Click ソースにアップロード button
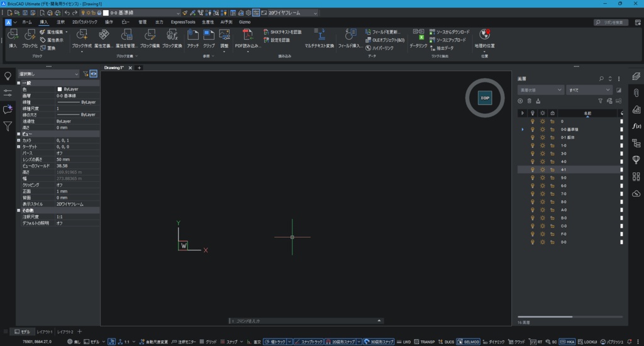Viewport: 644px width, 346px height. point(448,40)
